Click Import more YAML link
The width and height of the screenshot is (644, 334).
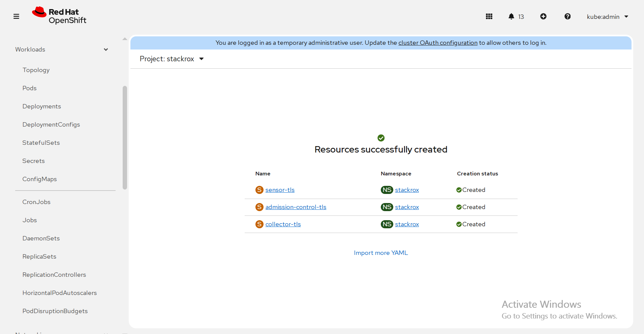coord(381,253)
